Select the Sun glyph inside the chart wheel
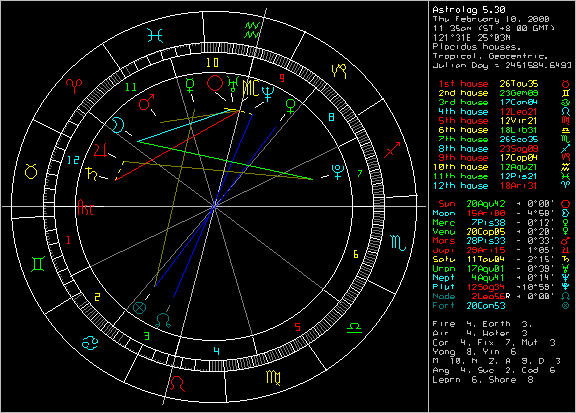576x413 pixels. pos(215,83)
